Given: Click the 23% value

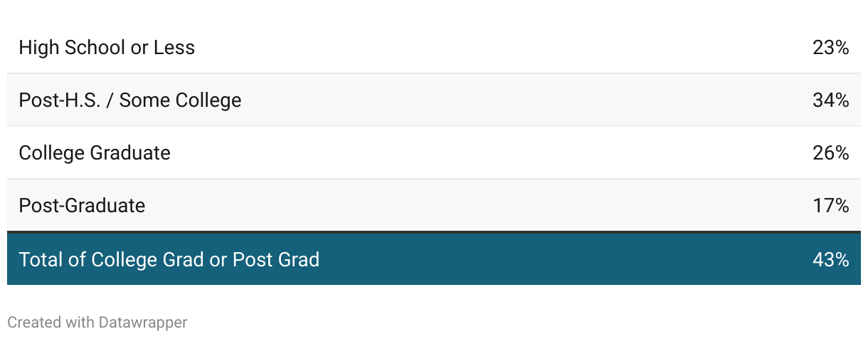Looking at the screenshot, I should coord(830,48).
